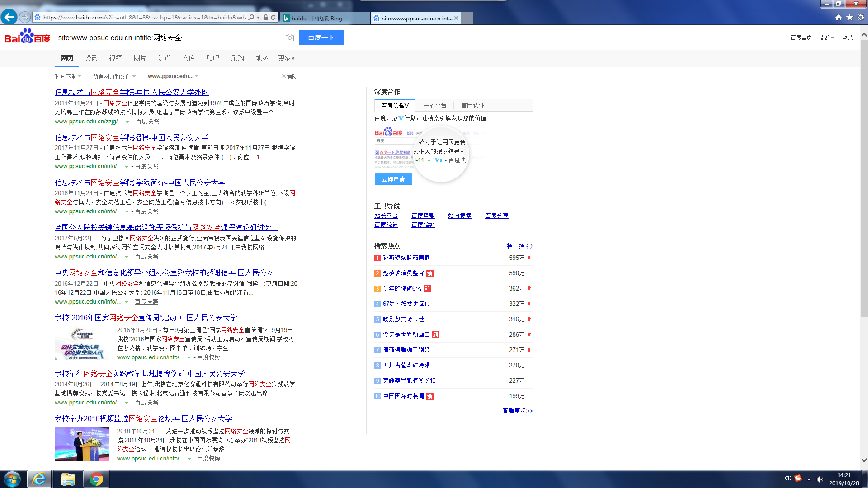The height and width of the screenshot is (488, 868).
Task: Expand the 所有网页和文件 filter dropdown
Action: (x=114, y=76)
